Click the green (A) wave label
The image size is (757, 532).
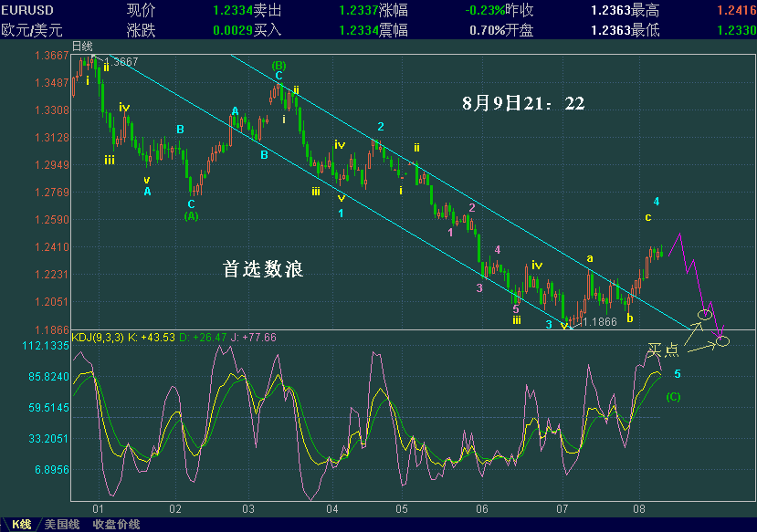191,216
